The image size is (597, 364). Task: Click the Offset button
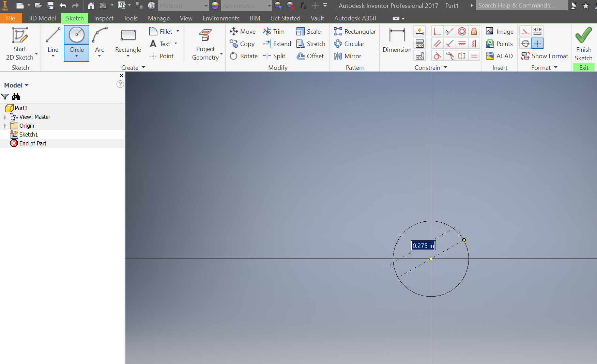point(310,56)
